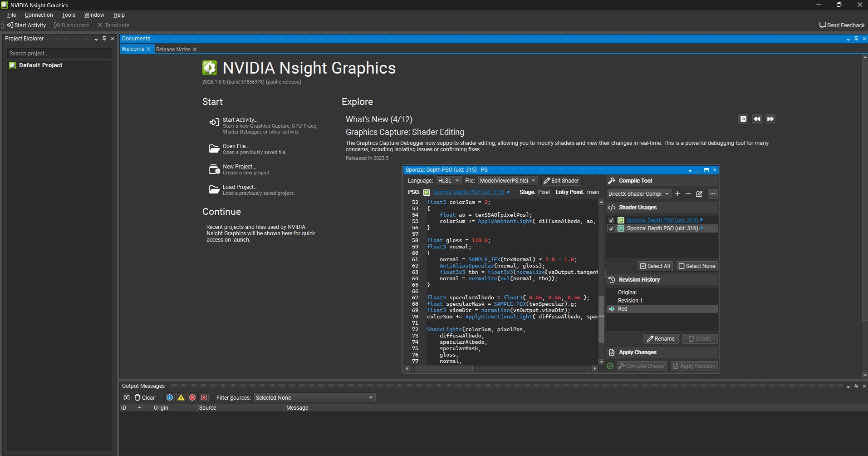The width and height of the screenshot is (868, 456).
Task: Open the Output Messages panel options arrow
Action: 848,387
